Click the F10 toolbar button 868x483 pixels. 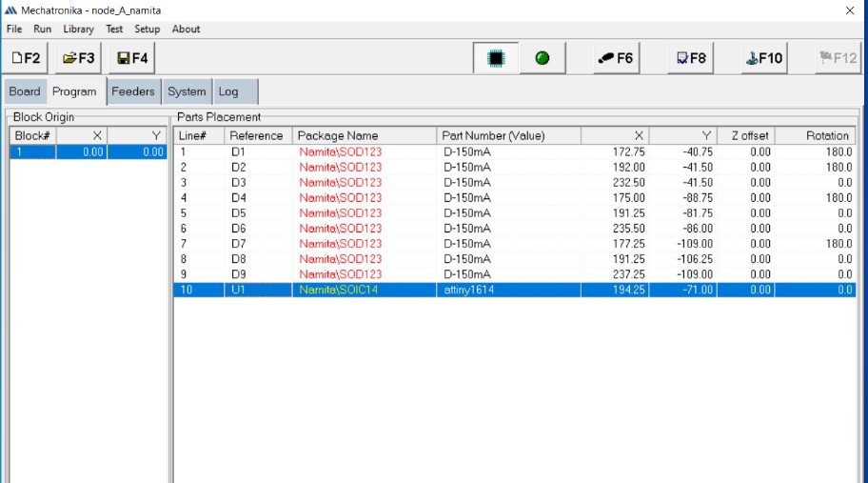tap(764, 57)
